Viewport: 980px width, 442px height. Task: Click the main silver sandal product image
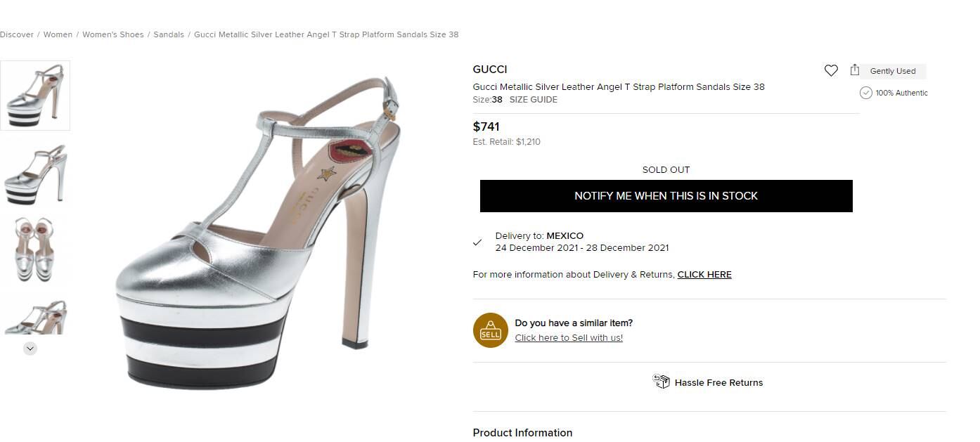click(x=258, y=232)
